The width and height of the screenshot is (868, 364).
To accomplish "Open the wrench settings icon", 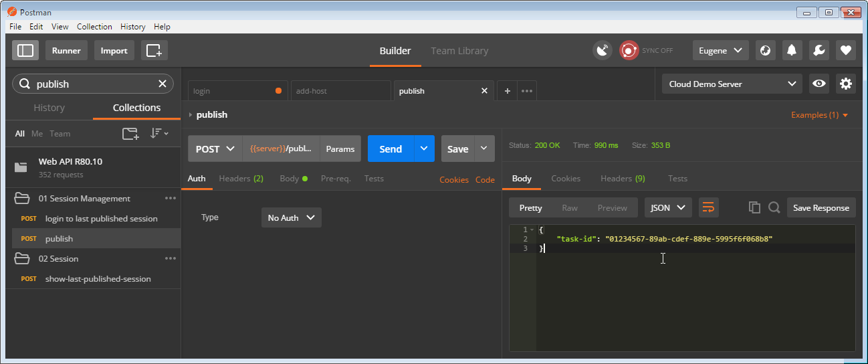I will coord(819,50).
